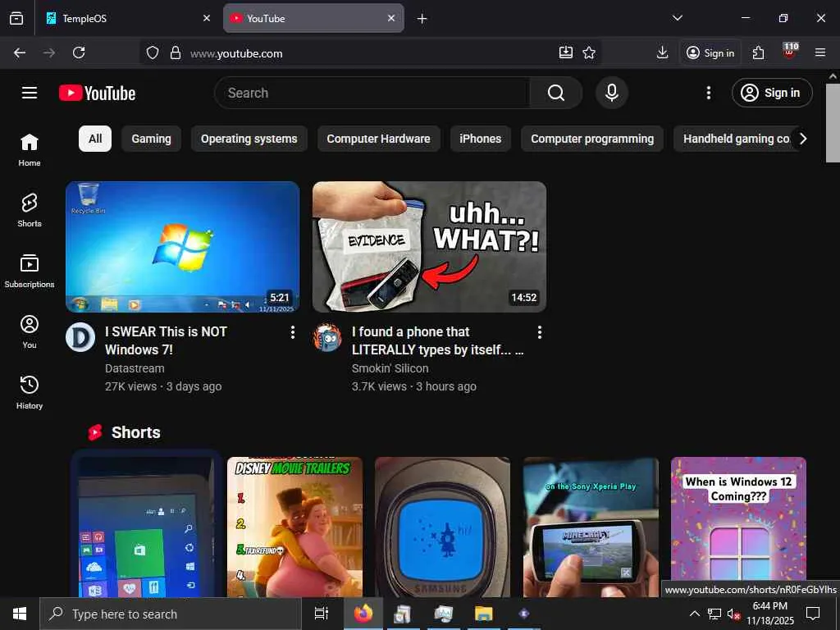Open the Firefox downloads panel

[662, 52]
